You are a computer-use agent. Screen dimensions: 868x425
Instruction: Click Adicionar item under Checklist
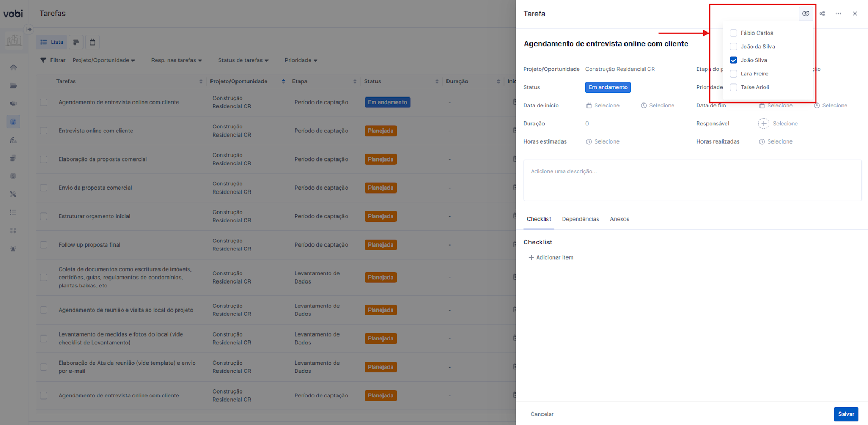click(551, 257)
